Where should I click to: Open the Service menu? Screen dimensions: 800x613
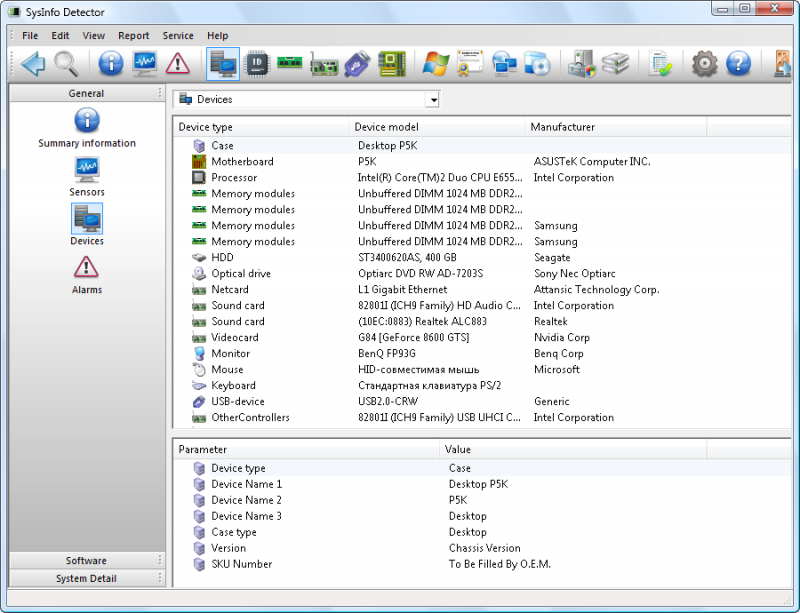(178, 36)
